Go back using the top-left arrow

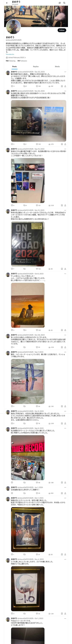pos(7,3)
